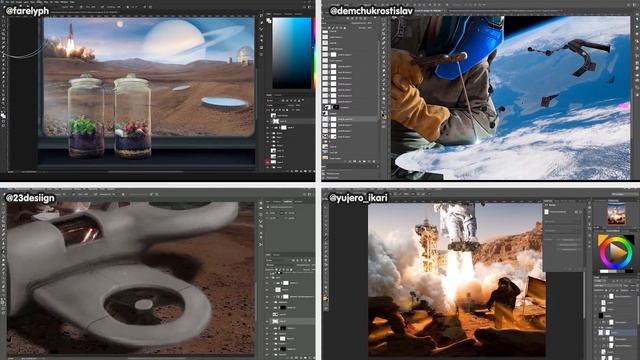Click the topmost icon in 23desiign's collapsed panel strip
Viewport: 640px width, 360px height.
(261, 203)
